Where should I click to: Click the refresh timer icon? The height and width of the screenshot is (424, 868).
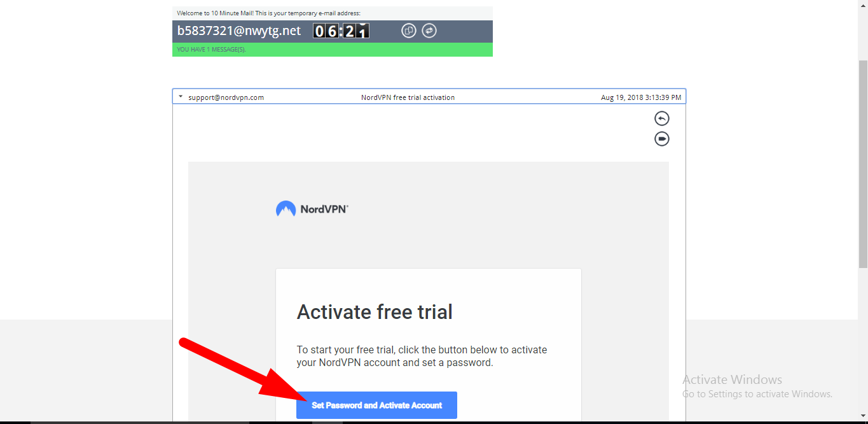[429, 31]
